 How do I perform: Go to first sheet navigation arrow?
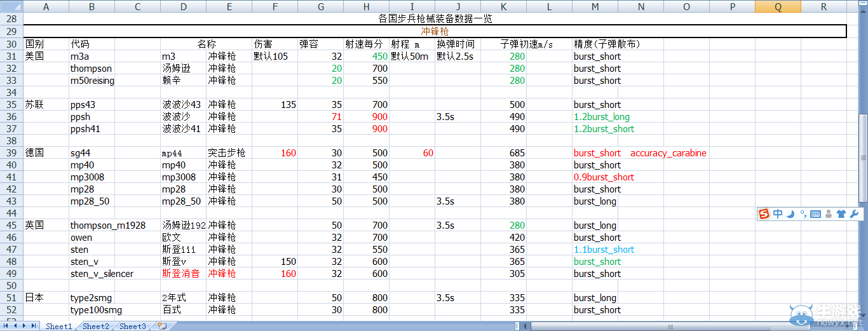pos(7,326)
